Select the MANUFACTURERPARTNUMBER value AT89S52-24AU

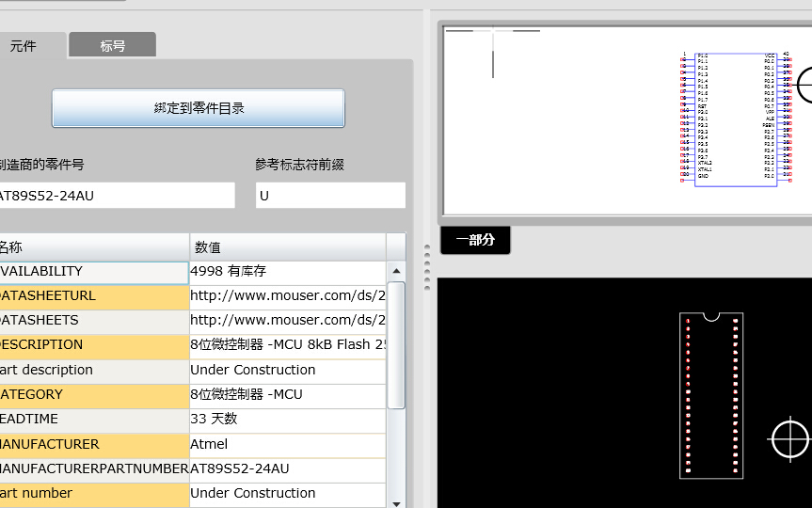[287, 469]
